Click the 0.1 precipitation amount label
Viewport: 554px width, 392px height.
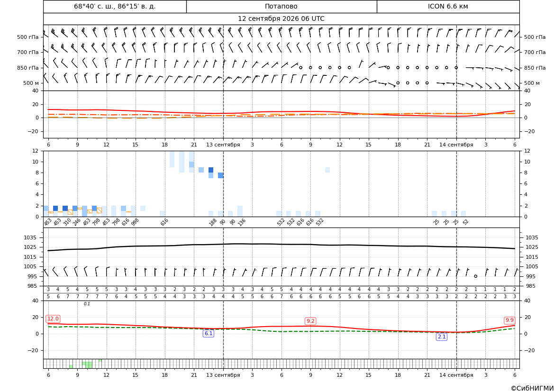point(87,304)
